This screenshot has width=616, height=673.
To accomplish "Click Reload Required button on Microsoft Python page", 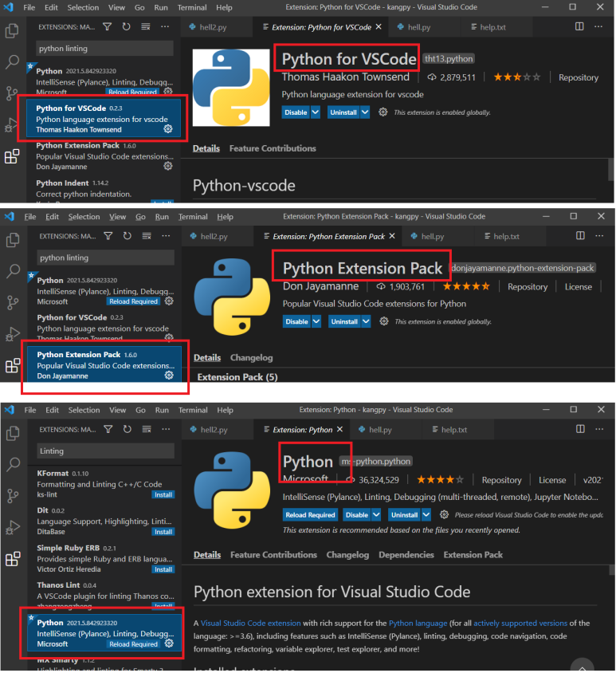I will [310, 514].
